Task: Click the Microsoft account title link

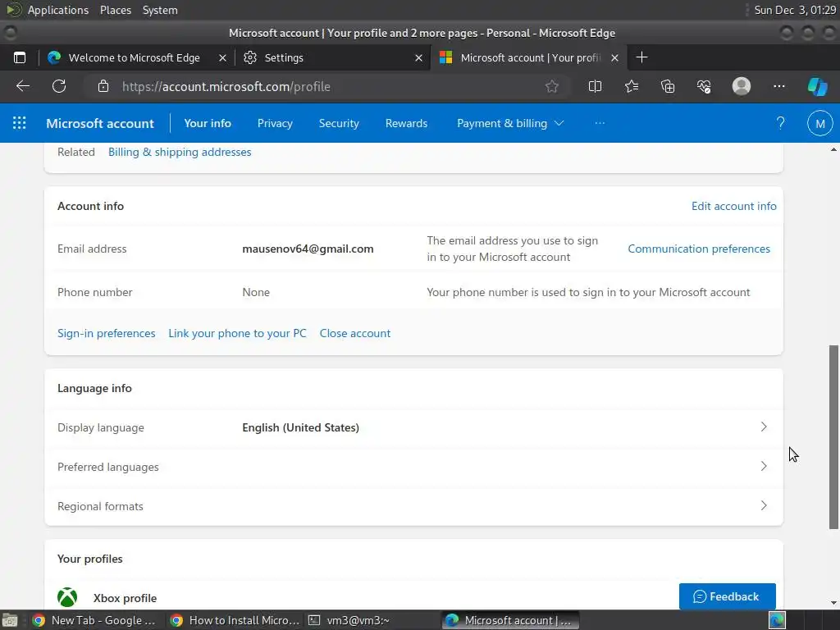Action: pyautogui.click(x=100, y=123)
